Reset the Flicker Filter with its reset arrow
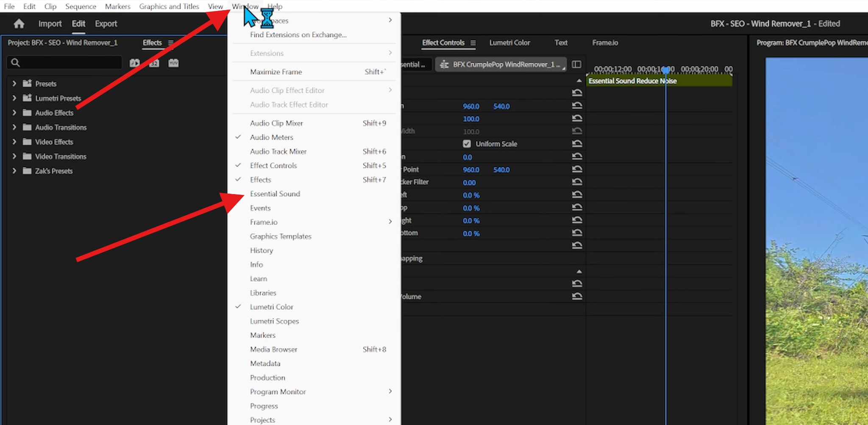The width and height of the screenshot is (868, 425). point(577,182)
